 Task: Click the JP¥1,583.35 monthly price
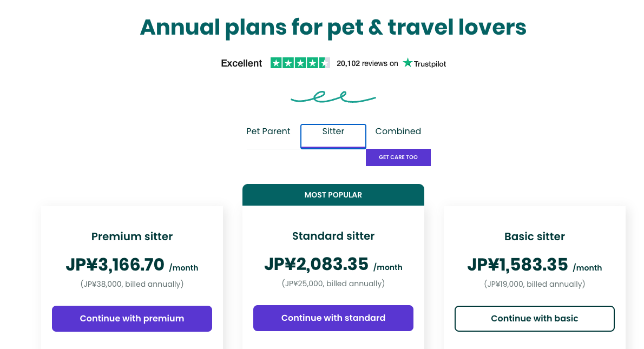[518, 265]
